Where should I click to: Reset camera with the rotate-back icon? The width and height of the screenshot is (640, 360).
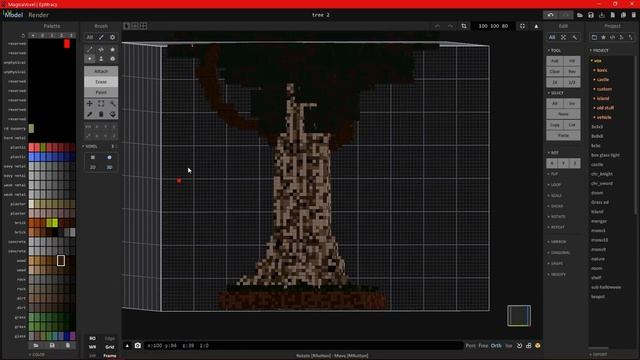pos(519,346)
